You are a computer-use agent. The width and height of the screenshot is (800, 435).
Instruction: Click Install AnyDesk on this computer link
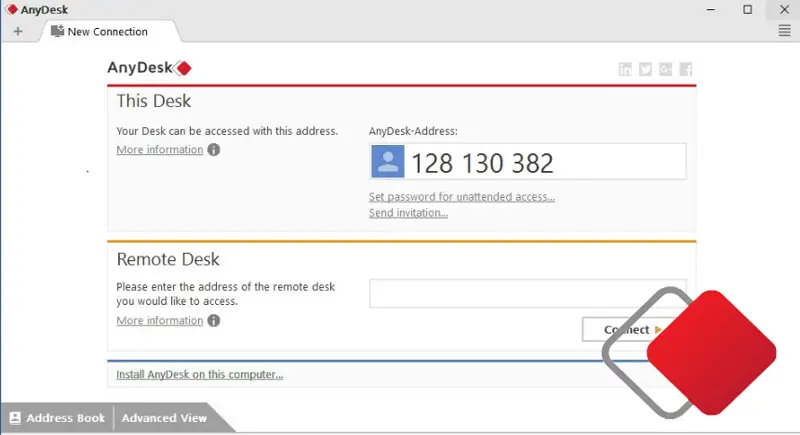click(199, 375)
